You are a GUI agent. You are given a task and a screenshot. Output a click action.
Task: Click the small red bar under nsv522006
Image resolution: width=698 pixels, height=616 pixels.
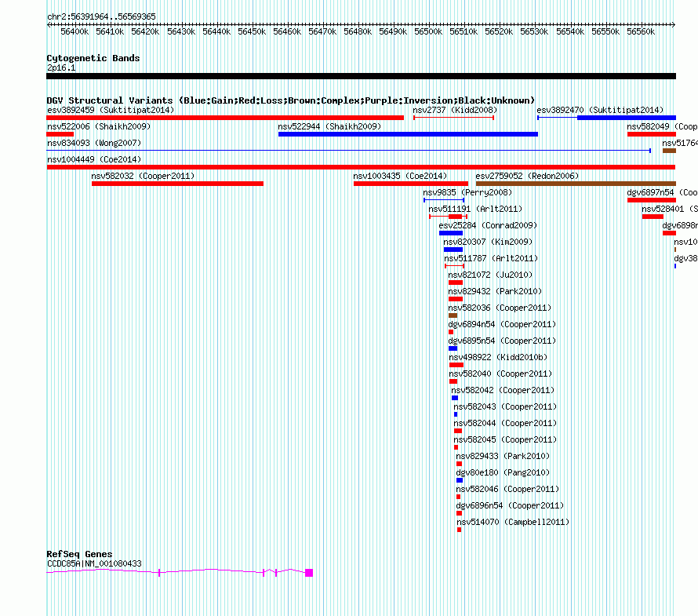click(x=60, y=134)
